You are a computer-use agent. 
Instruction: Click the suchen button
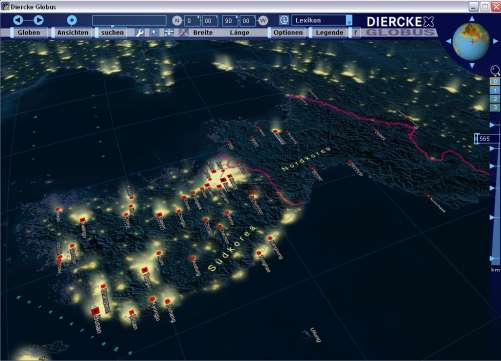[112, 33]
